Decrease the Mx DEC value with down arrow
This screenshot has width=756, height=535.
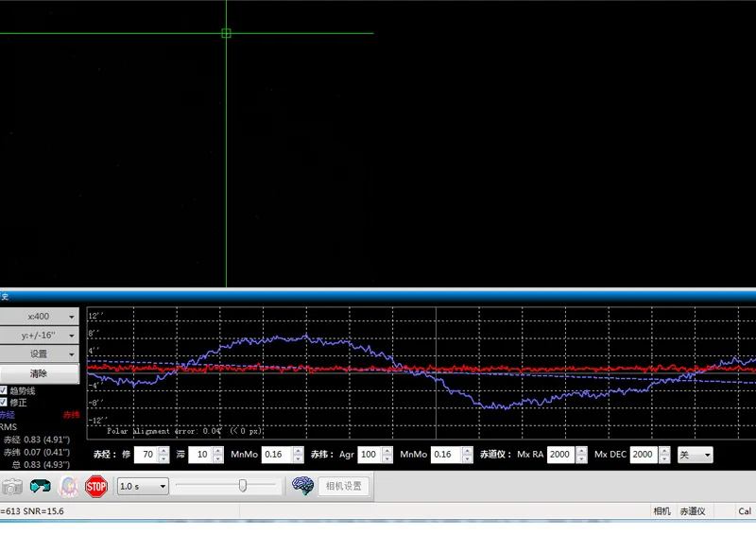click(663, 459)
